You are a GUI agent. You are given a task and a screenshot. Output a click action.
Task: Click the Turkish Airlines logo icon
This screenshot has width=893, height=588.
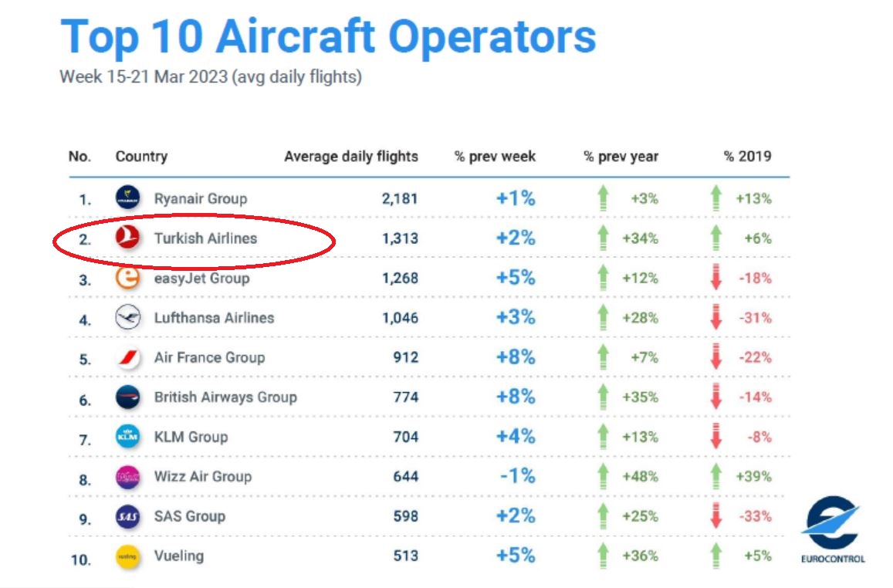click(x=127, y=238)
